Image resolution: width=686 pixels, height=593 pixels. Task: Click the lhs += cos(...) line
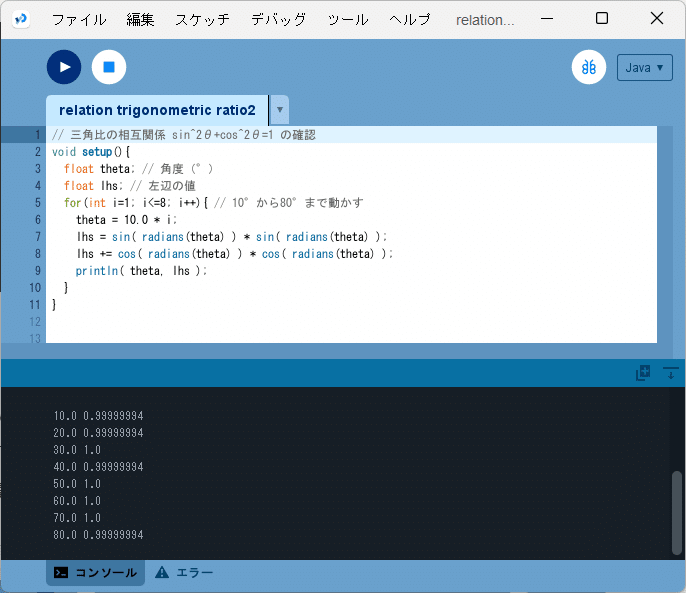tap(235, 254)
